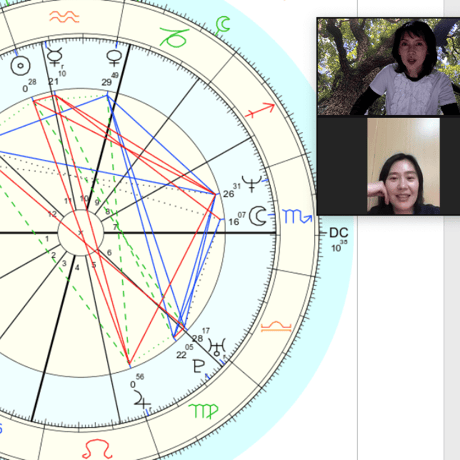Viewport: 460px width, 460px height.
Task: Select the top video participant thumbnail
Action: [389, 67]
